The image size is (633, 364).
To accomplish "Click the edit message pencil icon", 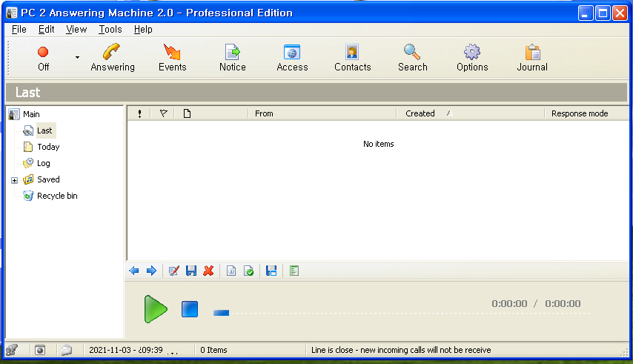I will click(174, 271).
